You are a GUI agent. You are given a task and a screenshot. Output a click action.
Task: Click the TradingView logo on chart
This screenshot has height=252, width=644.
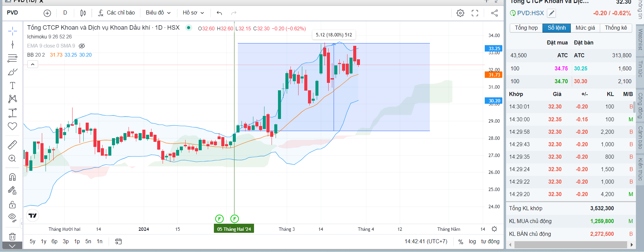click(x=33, y=216)
